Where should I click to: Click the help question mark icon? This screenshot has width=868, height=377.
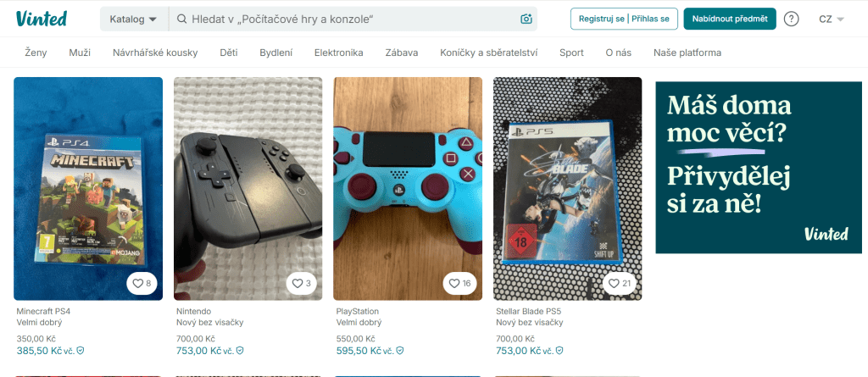click(x=792, y=19)
